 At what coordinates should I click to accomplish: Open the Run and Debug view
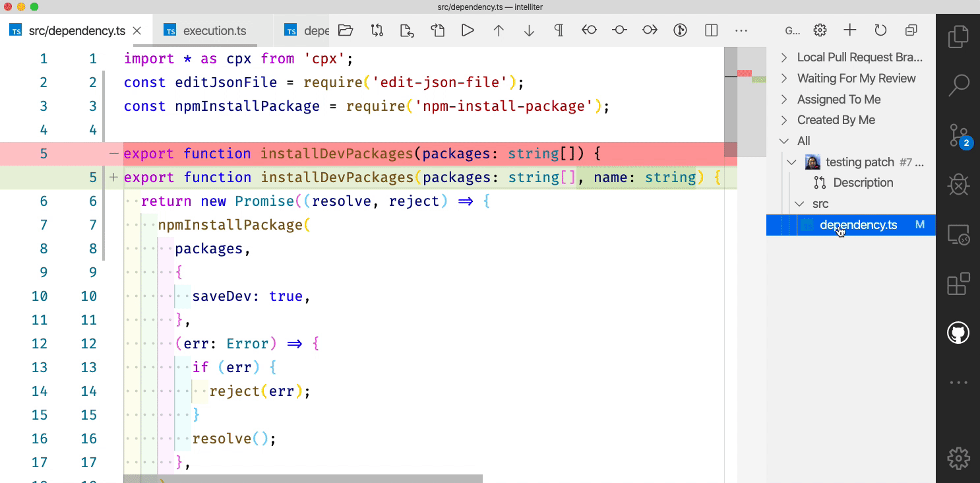click(958, 185)
